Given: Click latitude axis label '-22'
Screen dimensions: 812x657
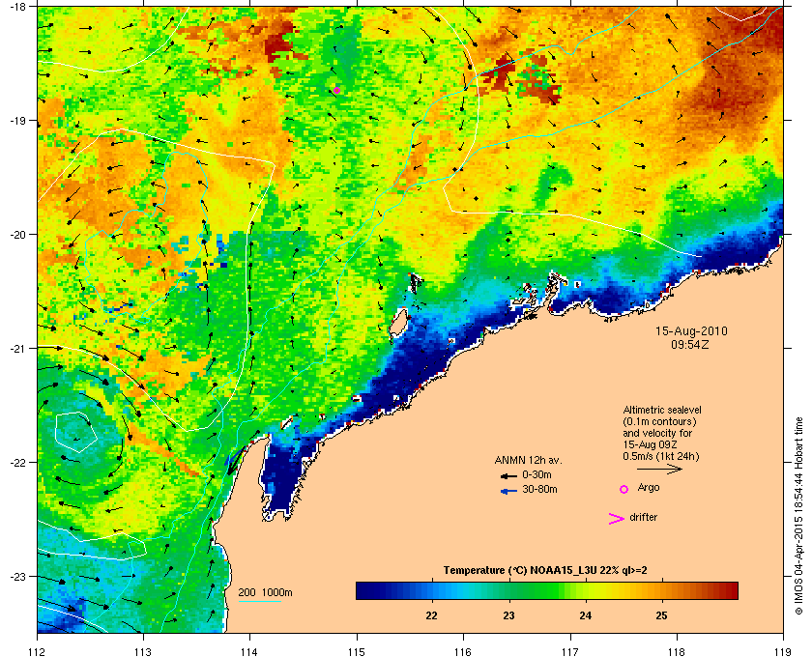Looking at the screenshot, I should [x=16, y=463].
